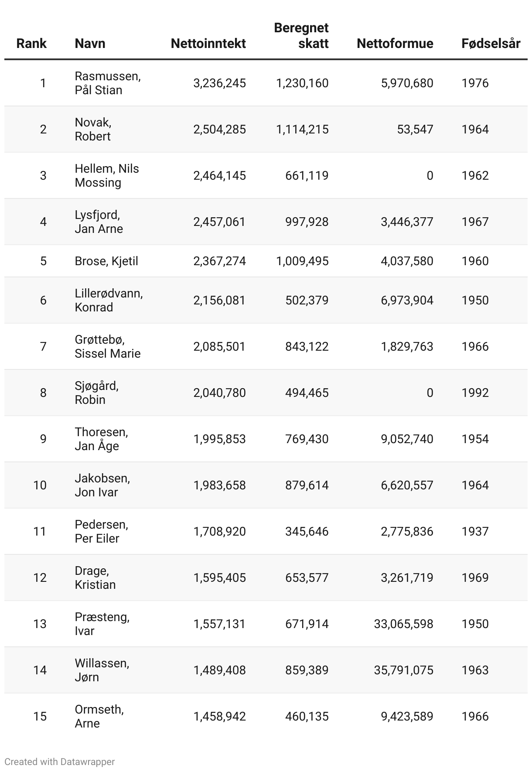
Task: Select Grøttebø, Sissel Marie name cell
Action: coord(108,346)
